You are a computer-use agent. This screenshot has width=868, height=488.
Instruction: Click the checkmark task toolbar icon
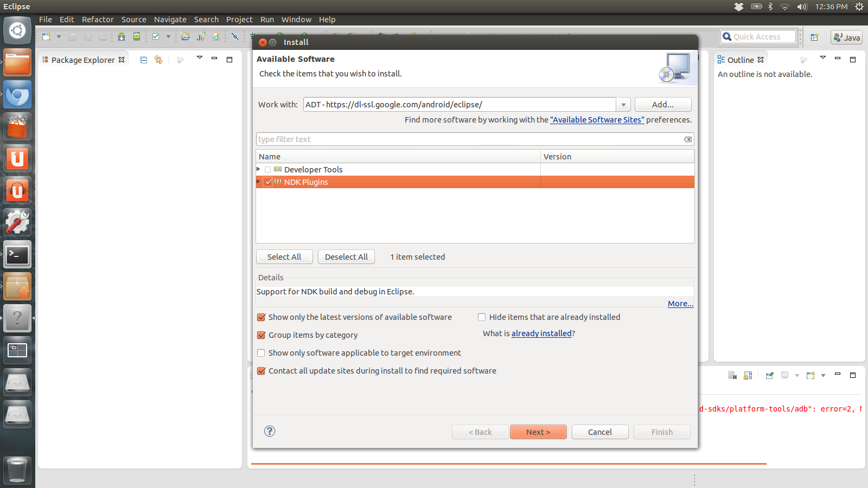(x=156, y=37)
